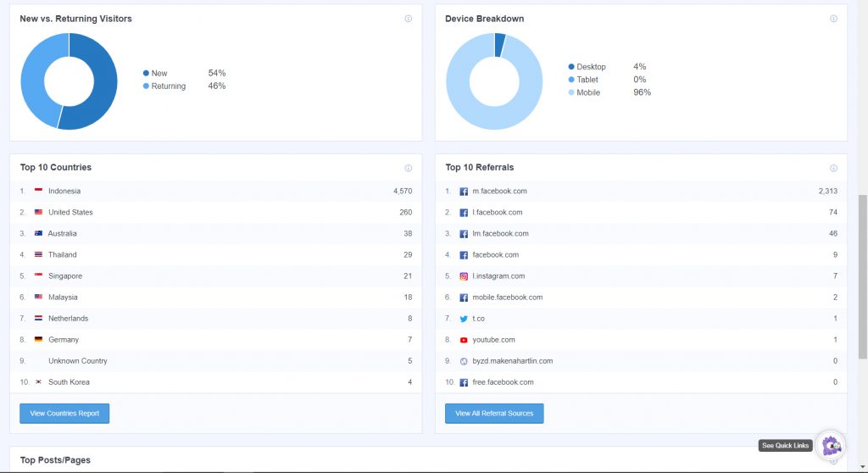Click info icon on Top 10 Countries
Viewport: 868px width, 473px height.
click(408, 168)
